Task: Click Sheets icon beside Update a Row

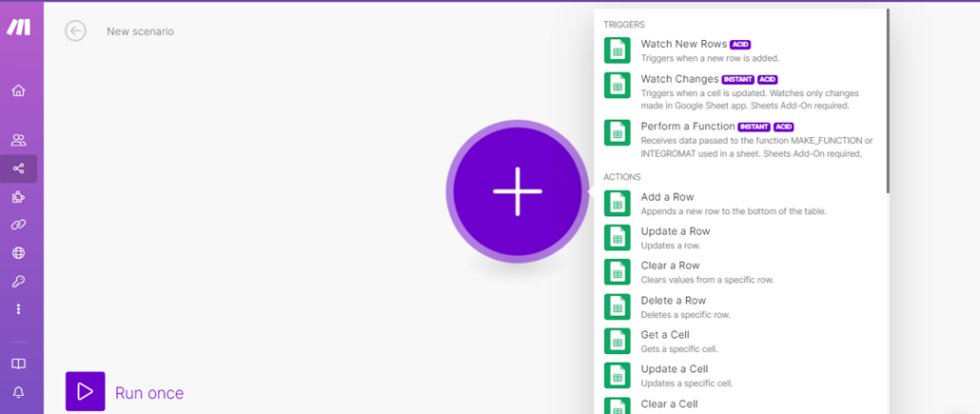Action: click(617, 238)
